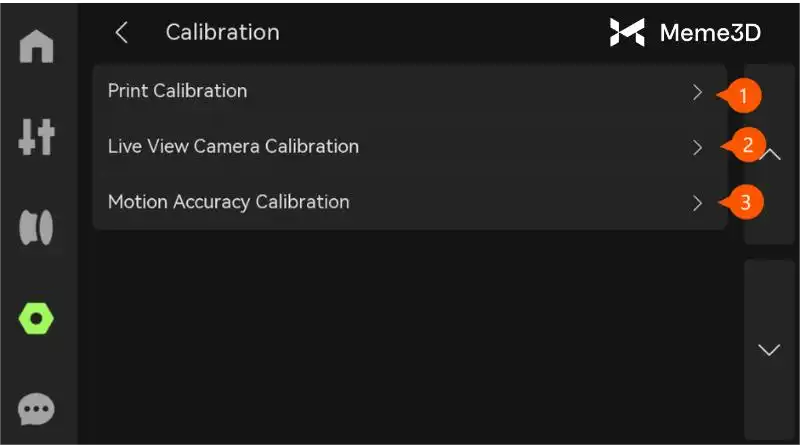Click the orange number 2 marker
Viewport: 800px width, 445px height.
pos(747,145)
